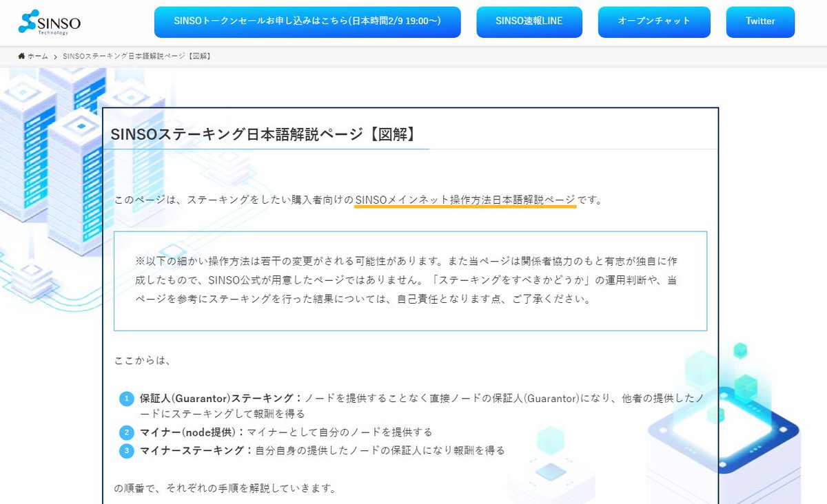Screen dimensions: 827x504
Task: Click number 1 bullet for 保証人(Guarantor)ステーキング
Action: click(126, 399)
